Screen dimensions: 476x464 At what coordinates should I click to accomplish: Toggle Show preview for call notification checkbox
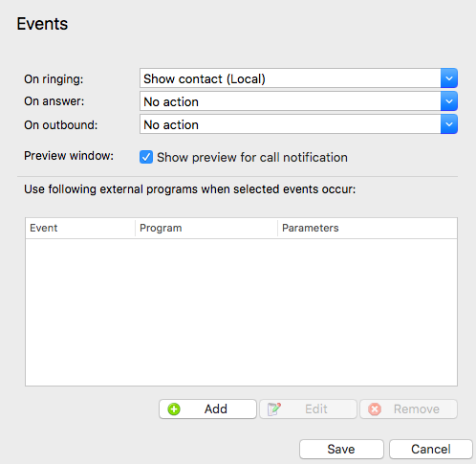point(146,157)
